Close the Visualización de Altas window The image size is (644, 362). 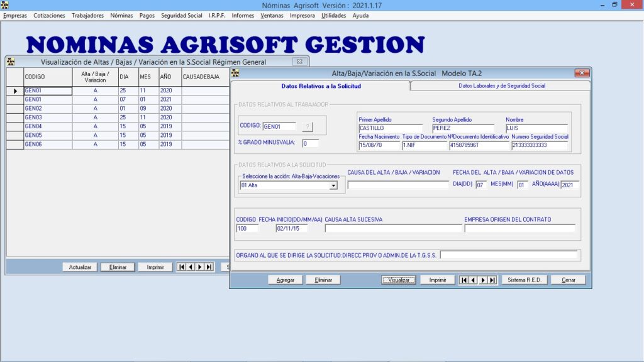tap(299, 62)
